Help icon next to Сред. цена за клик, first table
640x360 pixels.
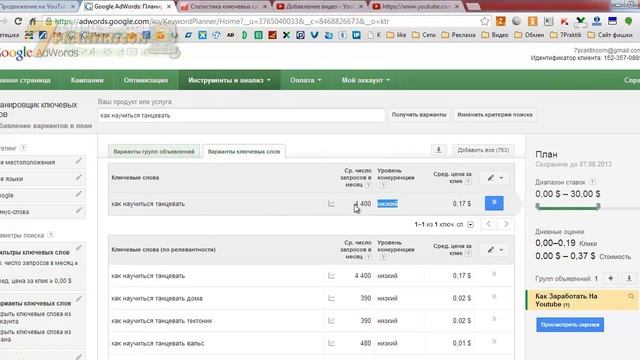pos(468,182)
